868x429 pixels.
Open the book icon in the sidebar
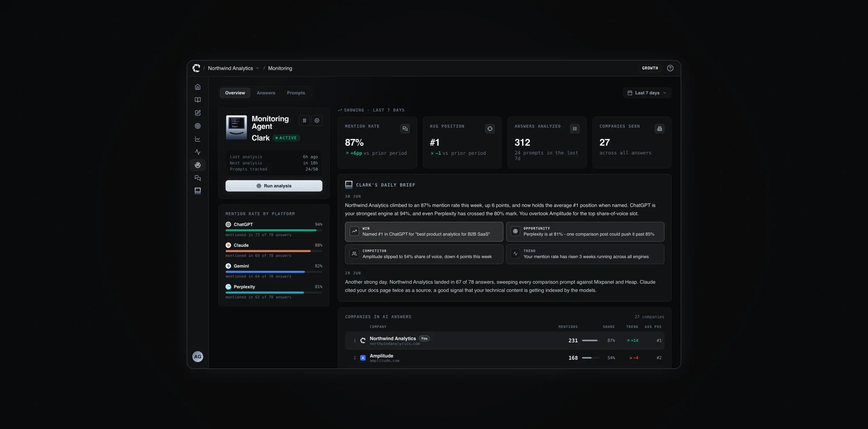coord(198,100)
